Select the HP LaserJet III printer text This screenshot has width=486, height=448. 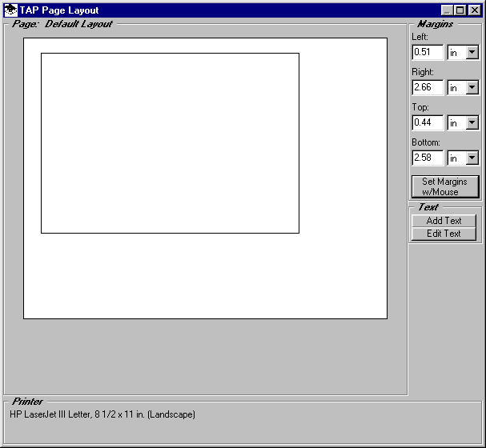pyautogui.click(x=102, y=414)
